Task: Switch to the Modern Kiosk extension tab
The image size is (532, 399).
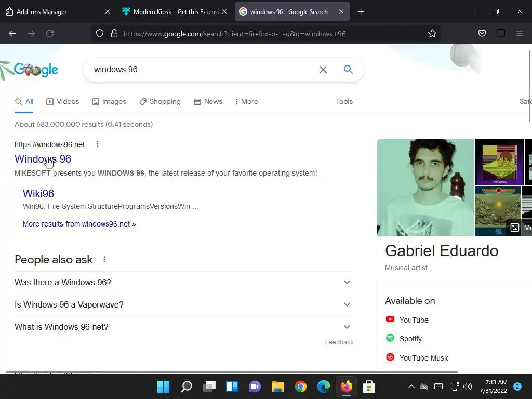Action: point(175,11)
